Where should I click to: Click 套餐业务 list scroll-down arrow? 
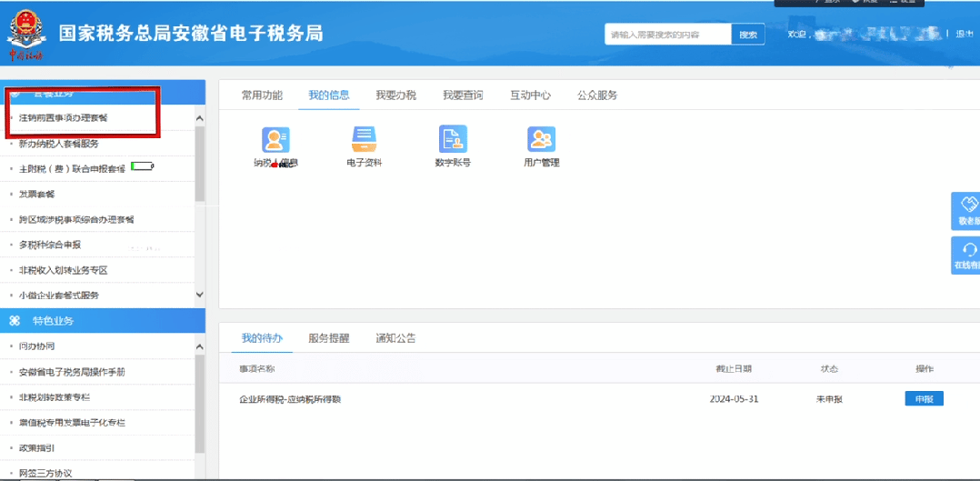coord(200,294)
